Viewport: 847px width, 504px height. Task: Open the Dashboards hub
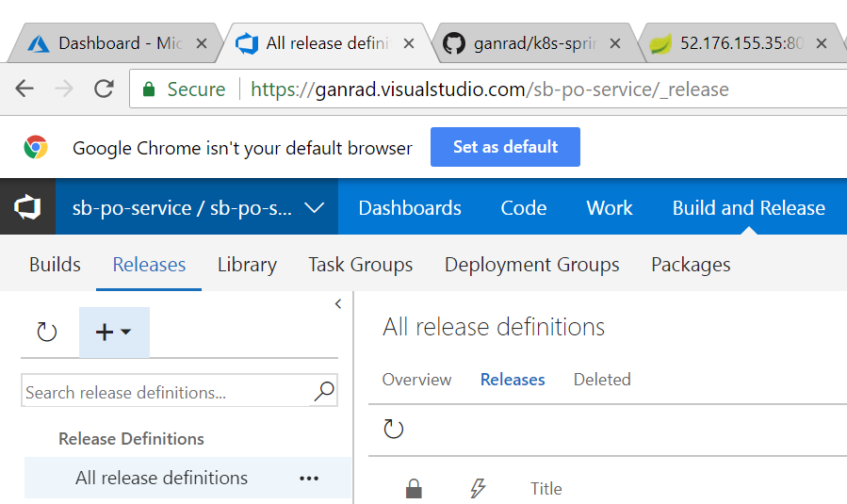pos(410,208)
